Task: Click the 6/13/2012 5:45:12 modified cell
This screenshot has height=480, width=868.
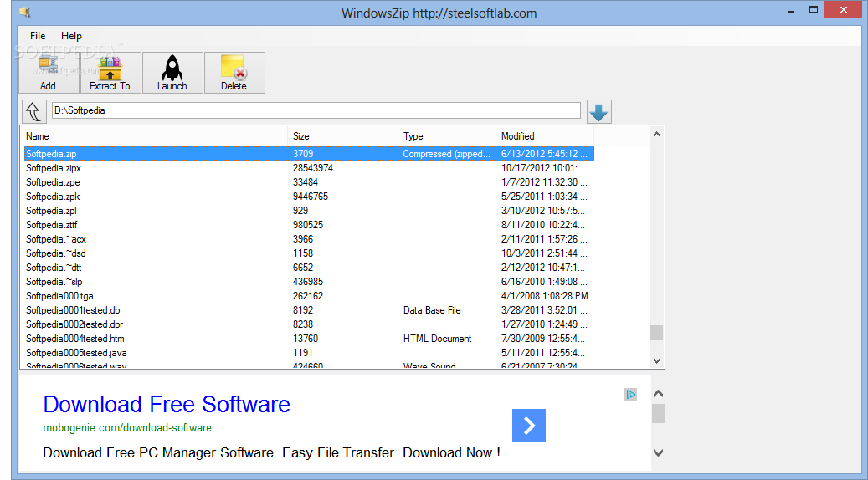Action: pyautogui.click(x=545, y=154)
